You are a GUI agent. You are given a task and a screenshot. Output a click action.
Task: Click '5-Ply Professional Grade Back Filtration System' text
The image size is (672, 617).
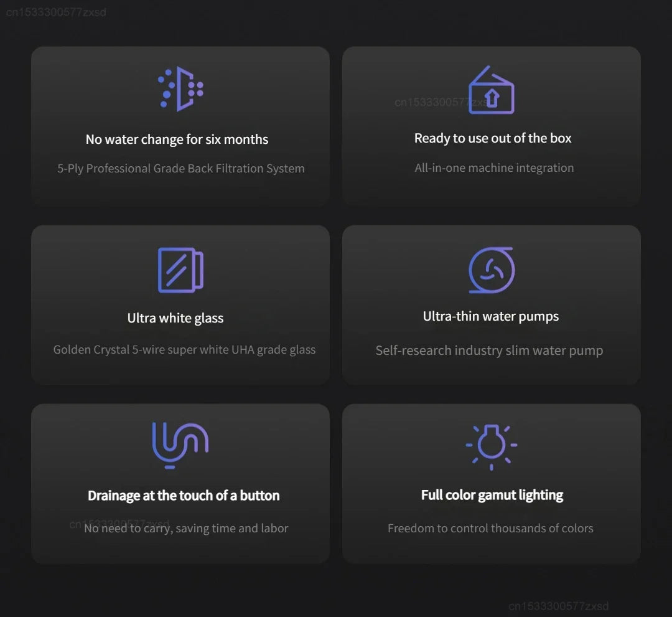click(181, 169)
